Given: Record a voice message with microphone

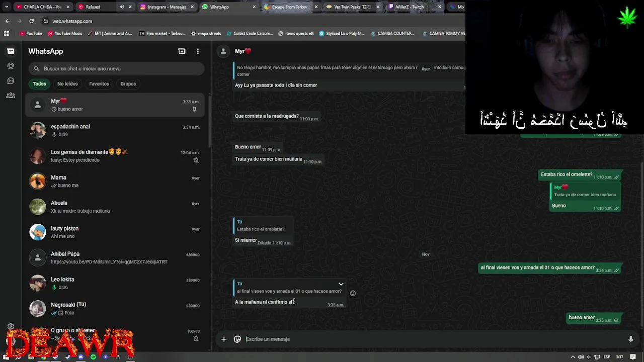Looking at the screenshot, I should 630,339.
